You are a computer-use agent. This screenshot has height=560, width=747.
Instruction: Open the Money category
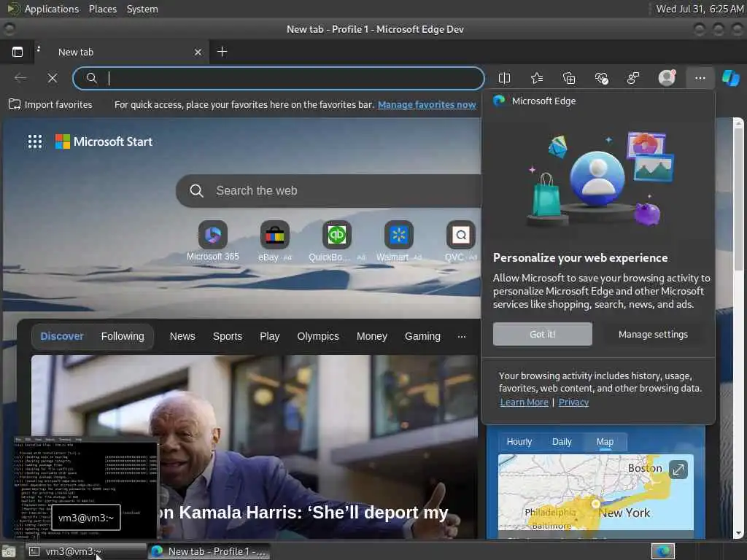371,336
